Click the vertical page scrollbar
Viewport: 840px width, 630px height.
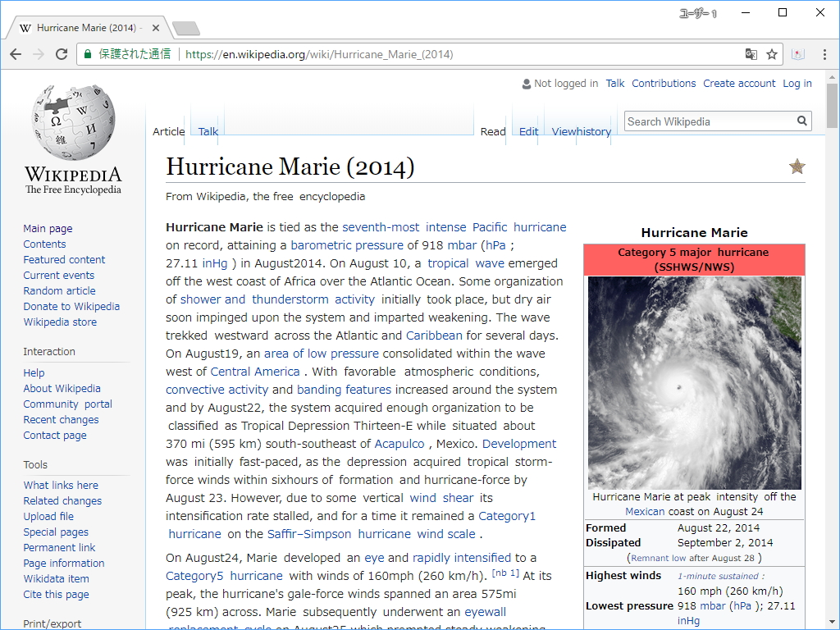point(831,107)
